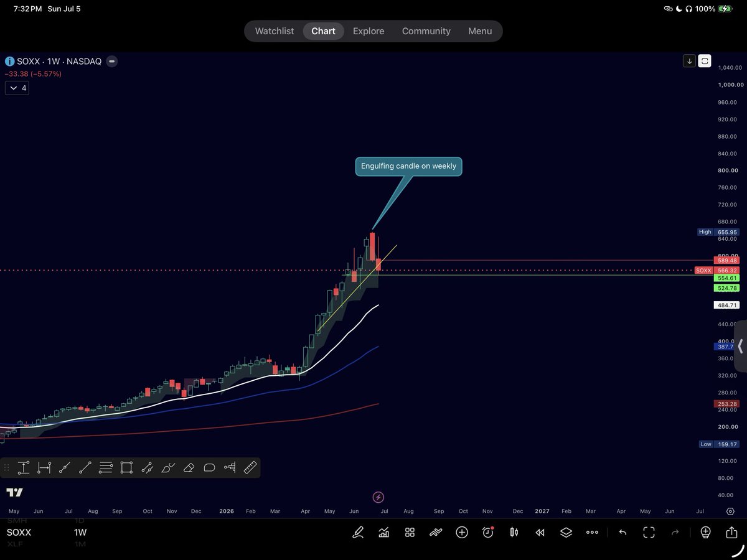This screenshot has height=560, width=747.
Task: Select the Fibonacci retracement lines tool
Action: pos(106,467)
